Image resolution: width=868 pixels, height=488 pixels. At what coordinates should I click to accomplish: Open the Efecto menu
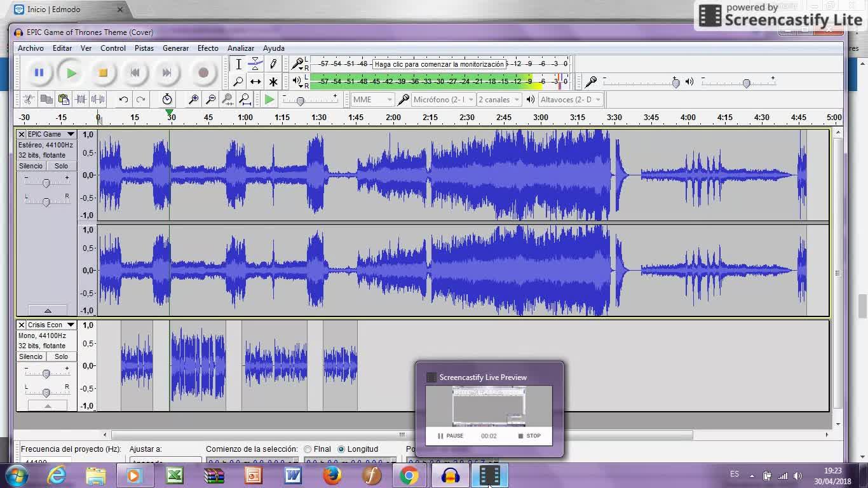click(208, 48)
